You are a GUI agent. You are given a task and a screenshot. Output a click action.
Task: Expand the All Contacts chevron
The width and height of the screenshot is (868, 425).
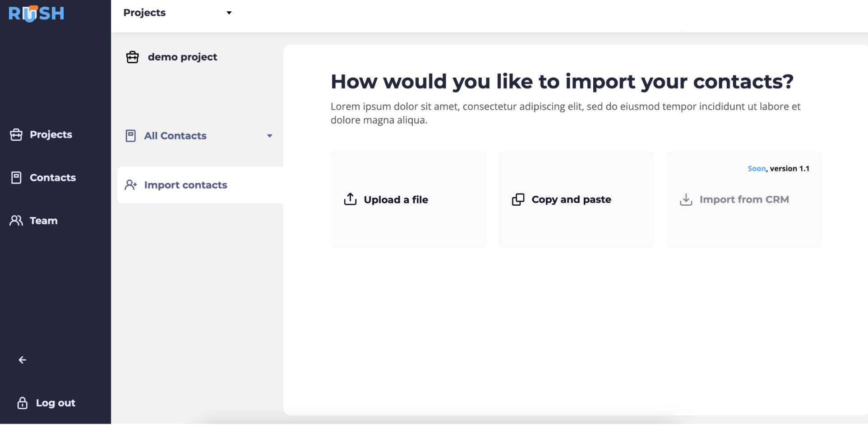(x=269, y=136)
